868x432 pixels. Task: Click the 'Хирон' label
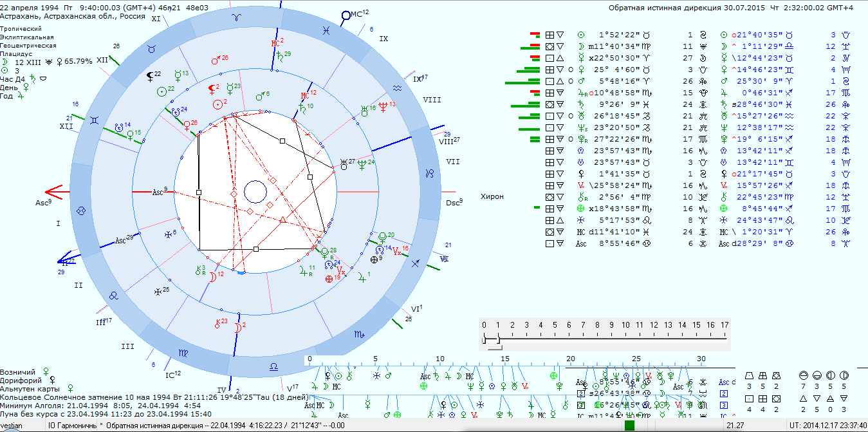click(492, 196)
